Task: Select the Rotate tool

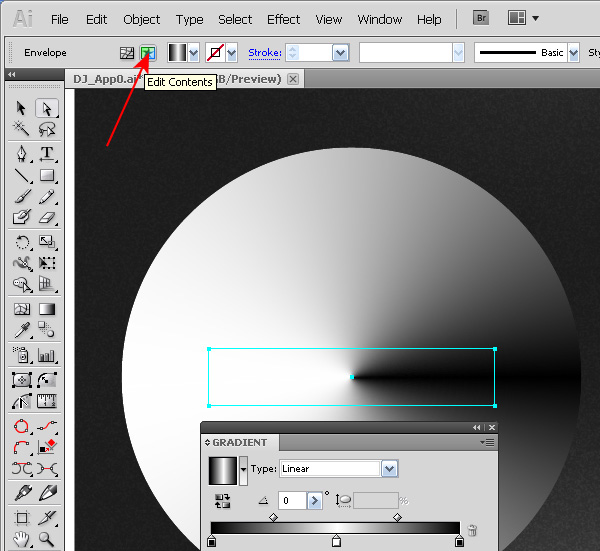Action: 22,242
